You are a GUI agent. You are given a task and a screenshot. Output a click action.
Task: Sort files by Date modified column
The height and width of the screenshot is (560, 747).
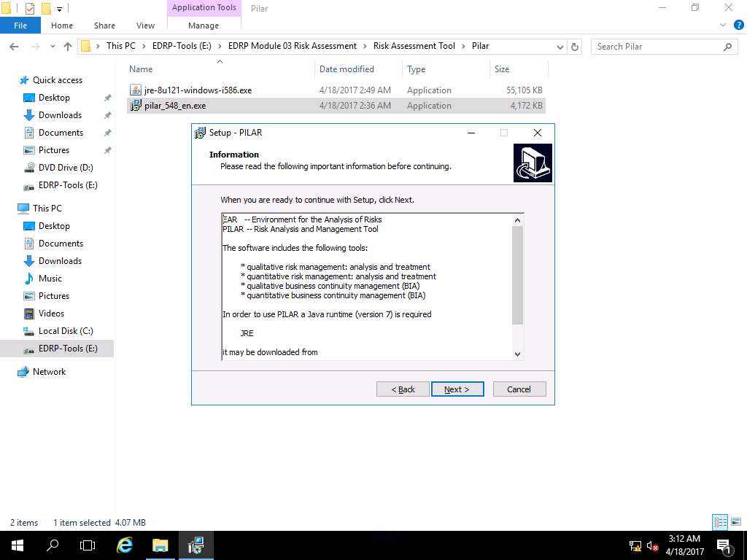point(347,69)
